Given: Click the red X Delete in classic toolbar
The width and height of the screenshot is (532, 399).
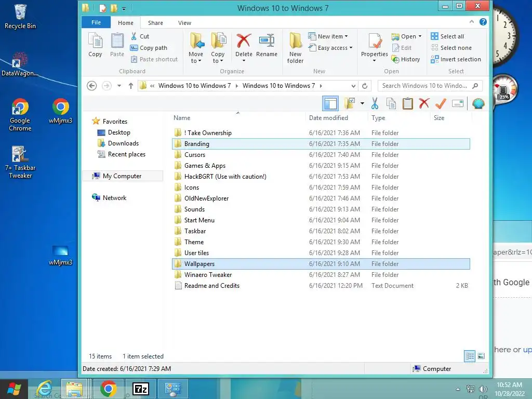Looking at the screenshot, I should click(x=424, y=103).
